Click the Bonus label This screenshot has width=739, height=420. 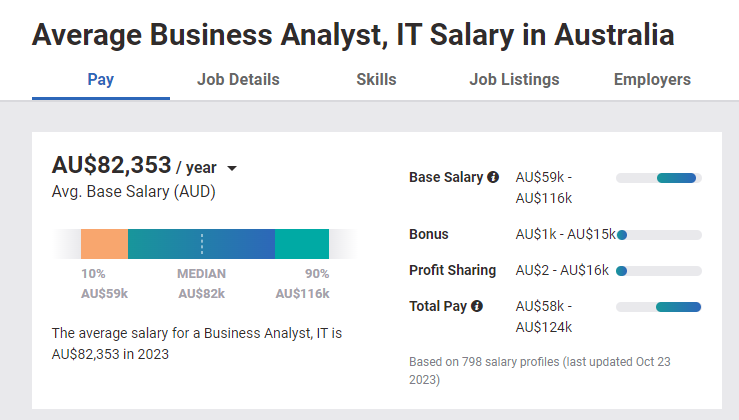coord(429,234)
